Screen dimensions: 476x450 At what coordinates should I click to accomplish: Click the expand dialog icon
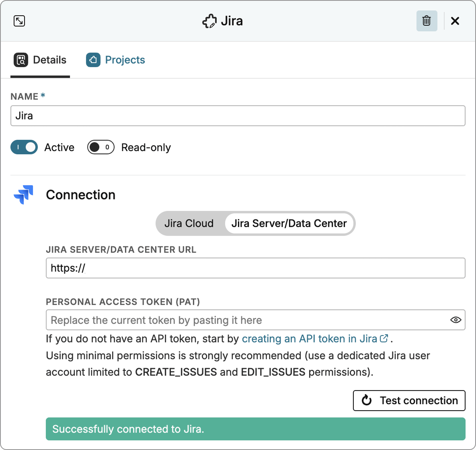(x=19, y=21)
